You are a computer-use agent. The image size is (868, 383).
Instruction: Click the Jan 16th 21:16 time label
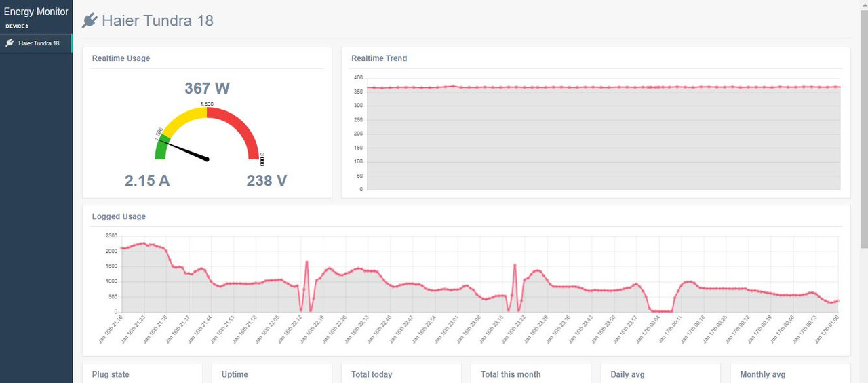tap(111, 328)
